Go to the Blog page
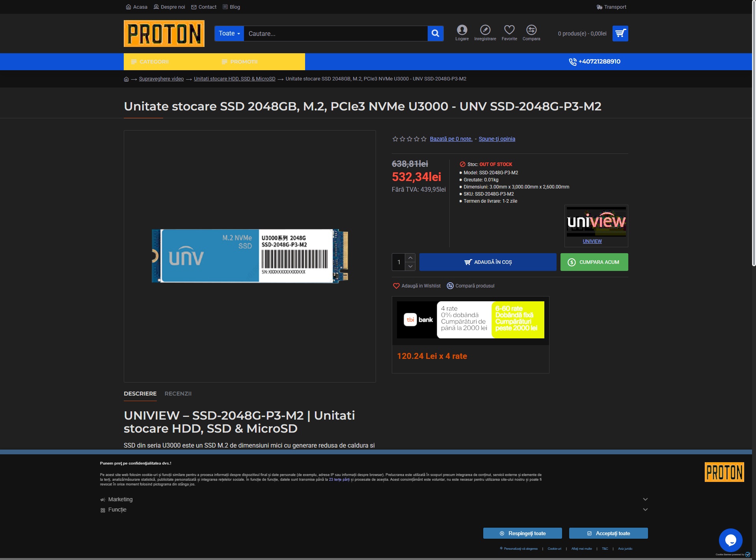The height and width of the screenshot is (560, 756). [231, 7]
